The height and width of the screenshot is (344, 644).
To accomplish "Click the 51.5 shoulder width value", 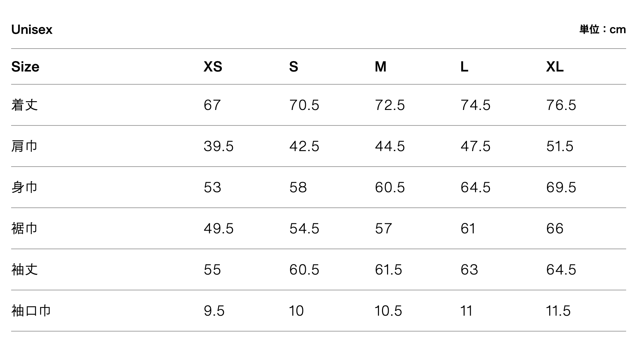I will [560, 146].
